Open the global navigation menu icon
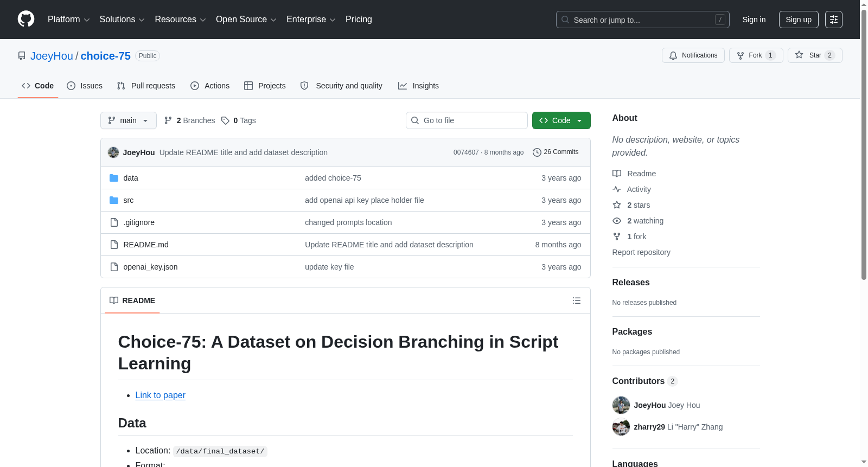The image size is (868, 467). [x=833, y=20]
